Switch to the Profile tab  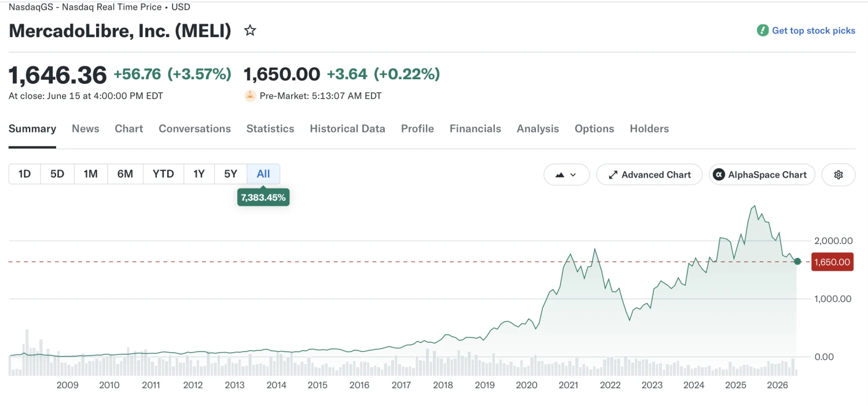click(417, 129)
